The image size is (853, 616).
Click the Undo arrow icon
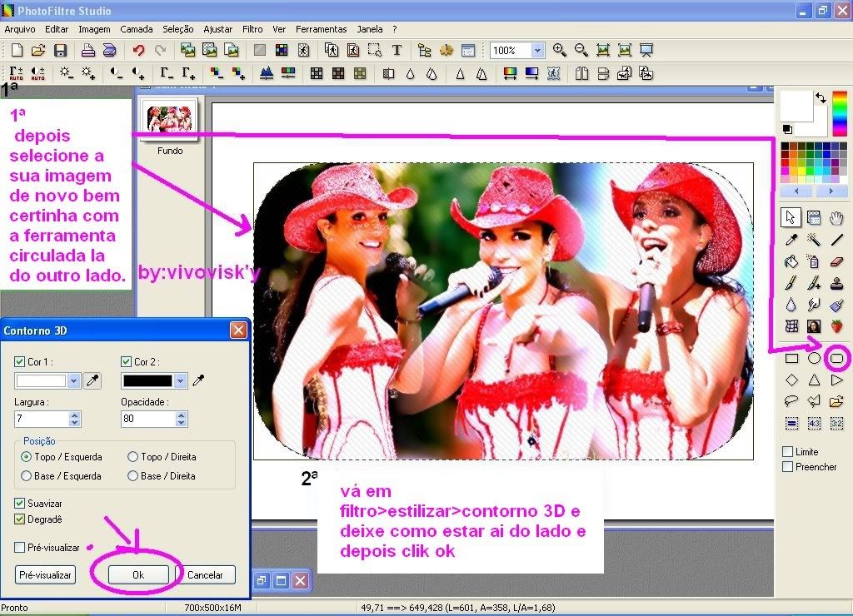click(138, 50)
